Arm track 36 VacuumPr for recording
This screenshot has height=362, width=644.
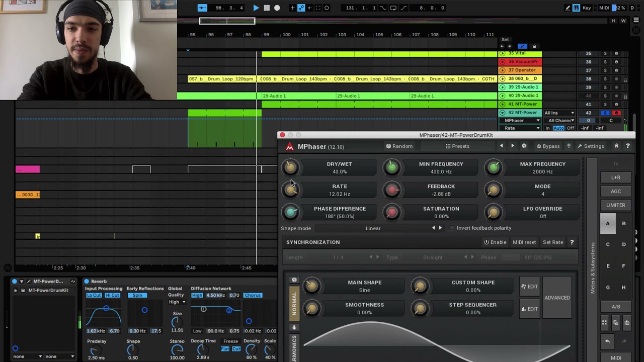tap(616, 62)
